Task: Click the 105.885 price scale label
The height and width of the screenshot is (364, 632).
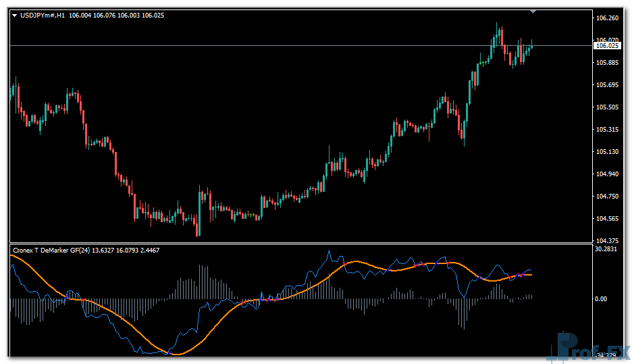Action: tap(608, 63)
